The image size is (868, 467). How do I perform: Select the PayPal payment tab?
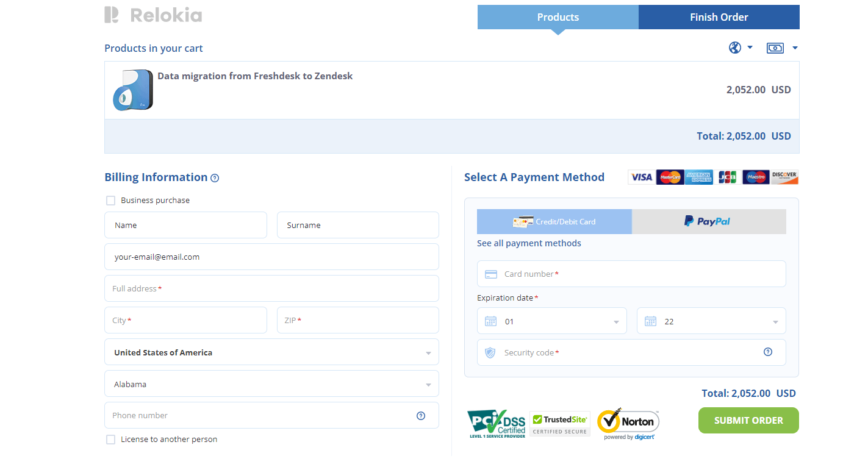click(709, 221)
